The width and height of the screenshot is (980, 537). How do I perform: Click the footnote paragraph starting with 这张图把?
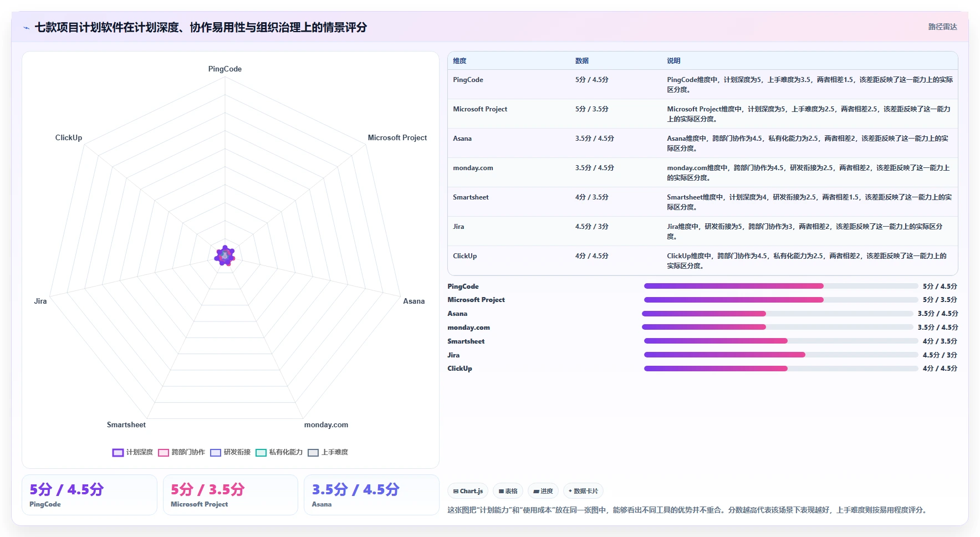688,510
